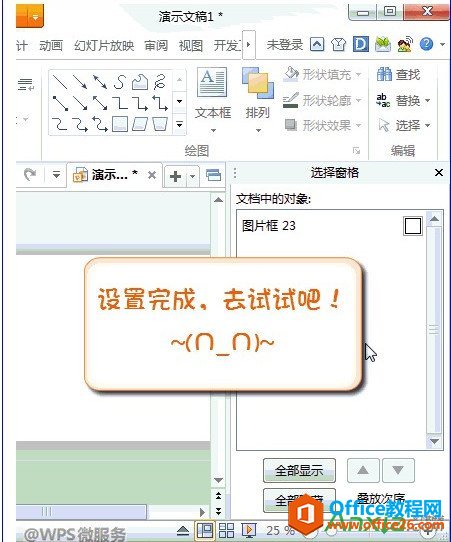Select the freeform scribble shape
This screenshot has width=451, height=542.
click(x=160, y=82)
